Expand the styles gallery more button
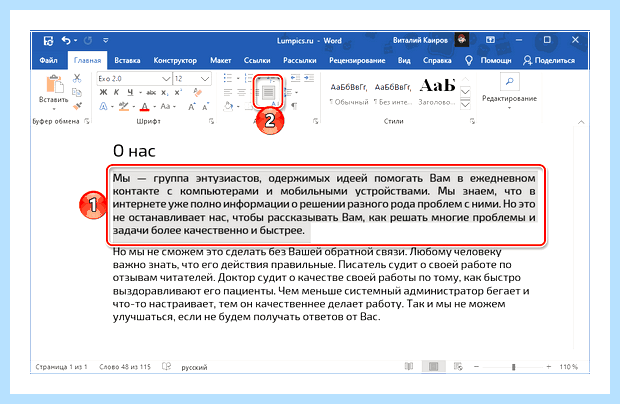The image size is (620, 404). coord(466,105)
